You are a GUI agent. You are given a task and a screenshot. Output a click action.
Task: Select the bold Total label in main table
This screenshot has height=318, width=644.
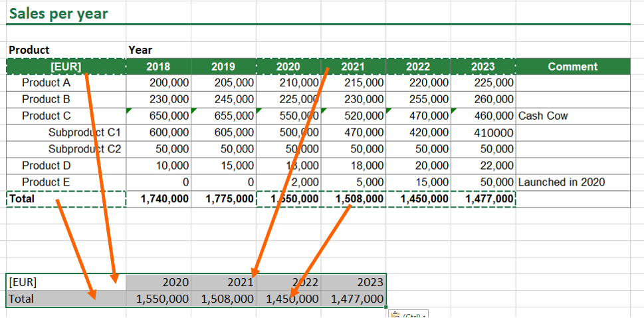22,199
